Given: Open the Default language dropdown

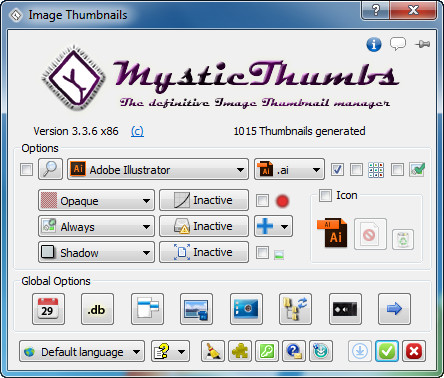Looking at the screenshot, I should 82,351.
